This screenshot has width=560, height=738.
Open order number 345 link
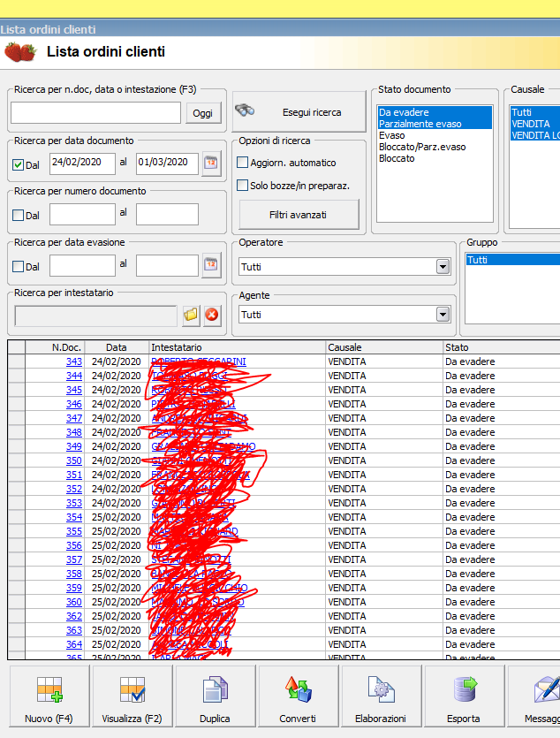[74, 390]
